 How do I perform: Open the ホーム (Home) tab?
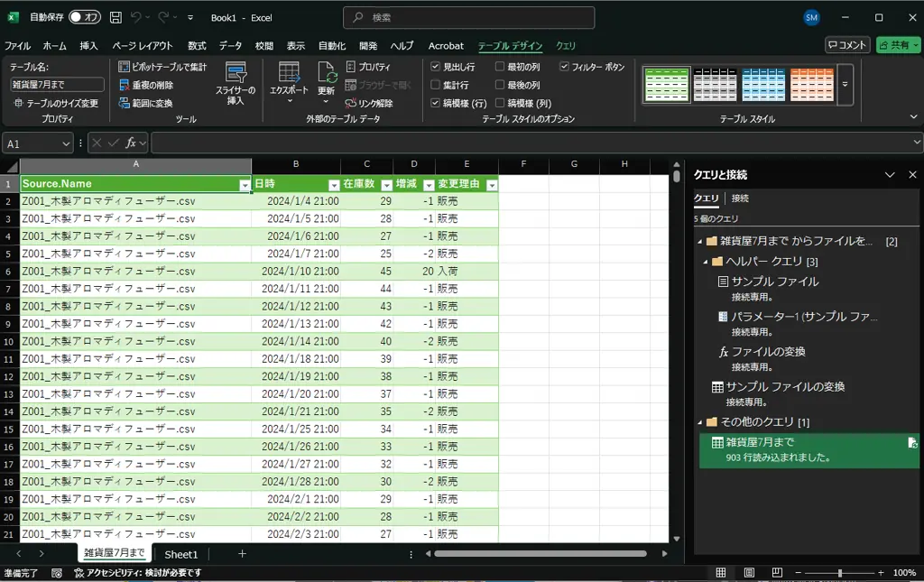coord(54,45)
